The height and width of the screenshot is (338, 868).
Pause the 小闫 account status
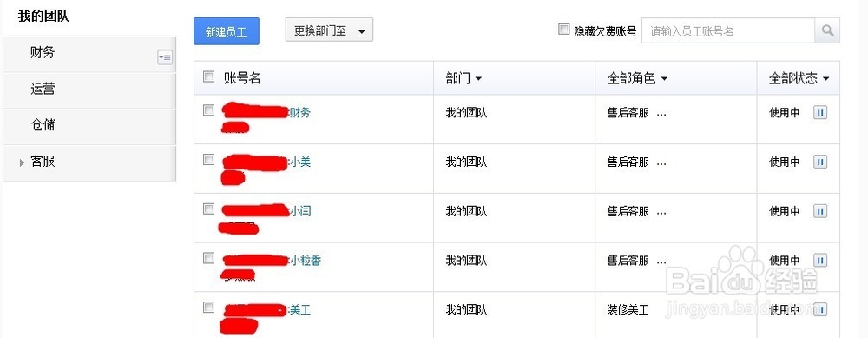coord(820,211)
